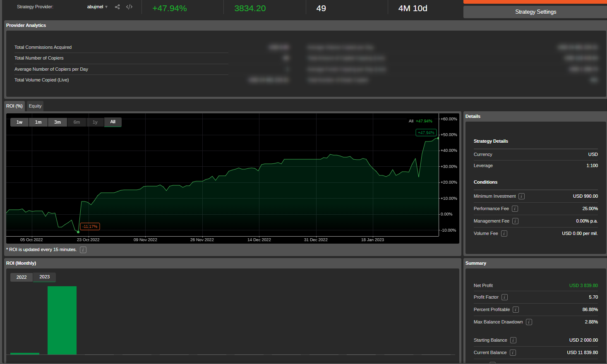The height and width of the screenshot is (364, 607).
Task: Click the Starting Balance info icon
Action: [x=513, y=340]
